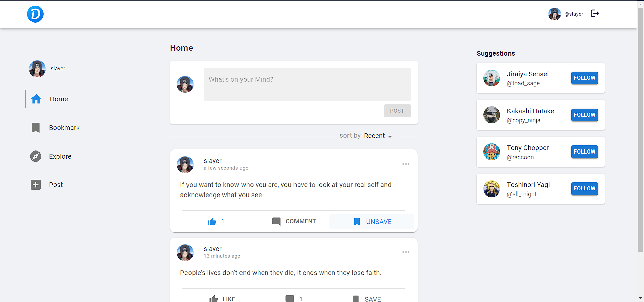Viewport: 644px width, 302px height.
Task: Click the logout icon in header
Action: pos(595,13)
